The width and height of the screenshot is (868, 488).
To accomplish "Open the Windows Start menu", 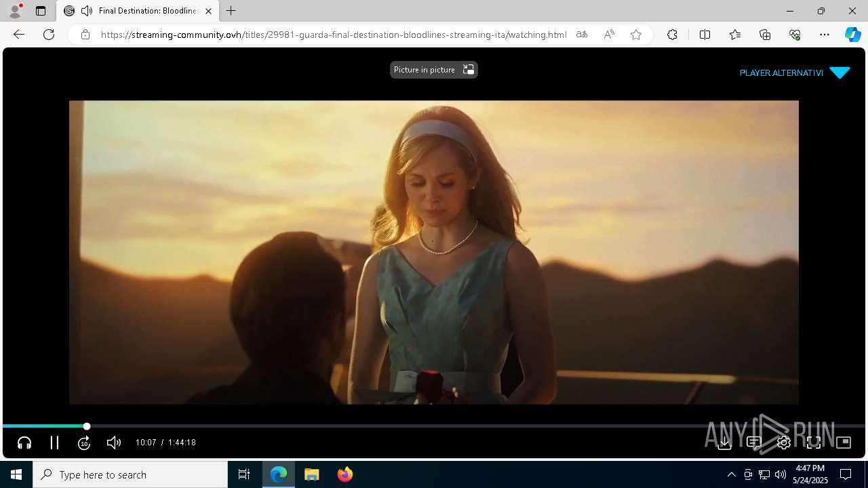I will pos(16,474).
